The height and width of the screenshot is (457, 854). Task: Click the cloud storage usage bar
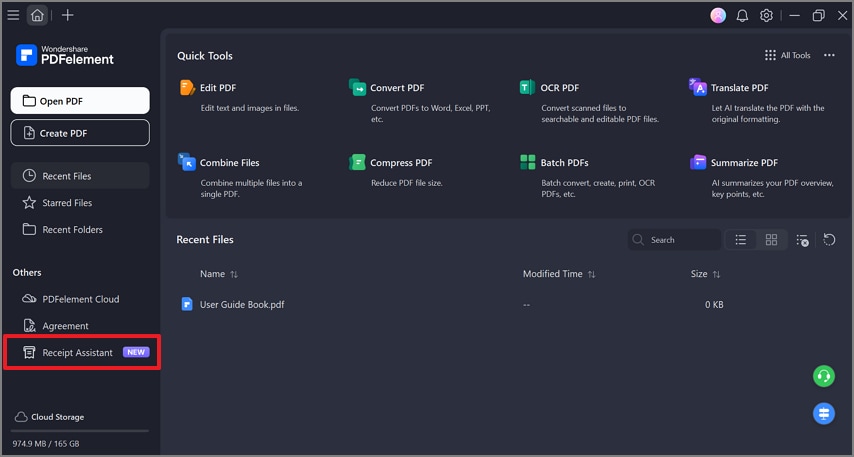pos(81,431)
